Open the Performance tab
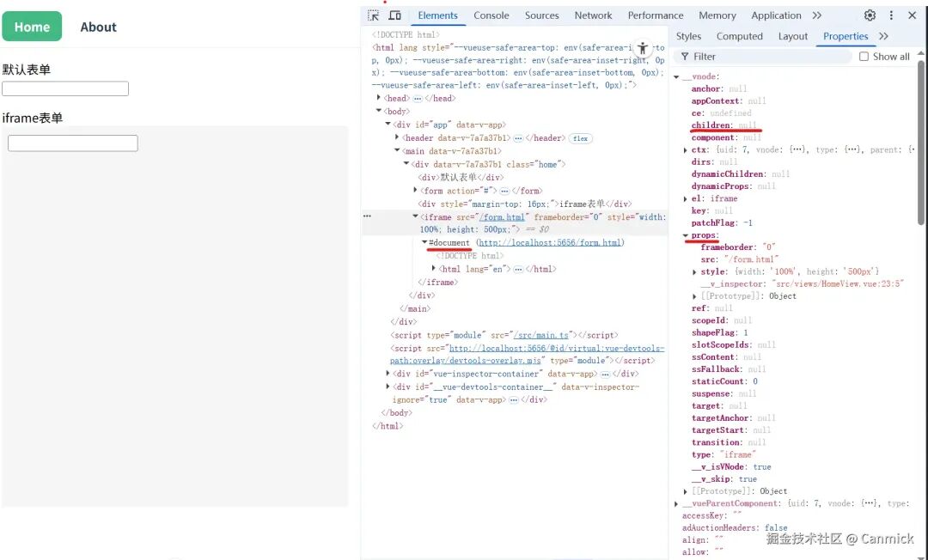Viewport: 928px width, 560px height. (x=655, y=15)
